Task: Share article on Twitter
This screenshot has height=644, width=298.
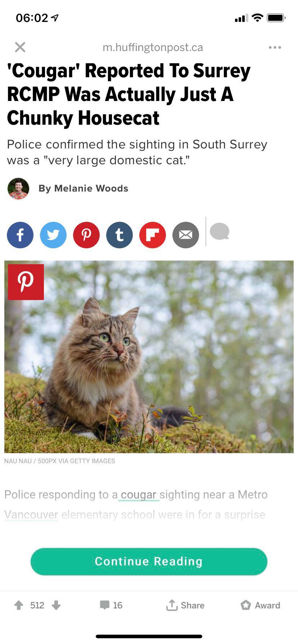Action: (53, 235)
